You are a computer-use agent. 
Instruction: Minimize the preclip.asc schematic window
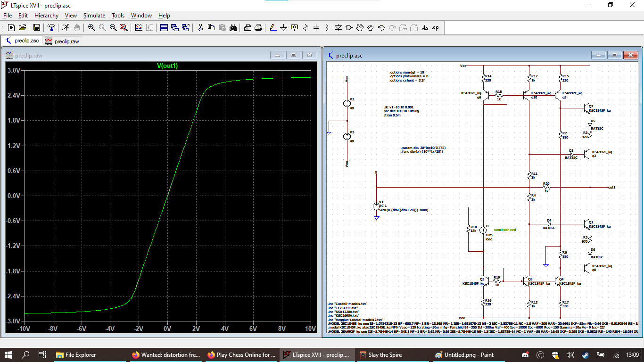click(599, 55)
